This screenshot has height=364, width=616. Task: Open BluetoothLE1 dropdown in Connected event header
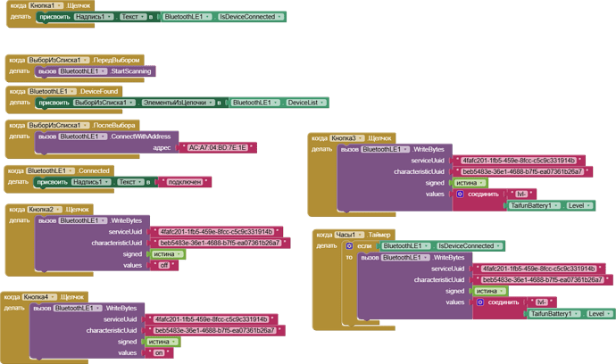(x=50, y=171)
